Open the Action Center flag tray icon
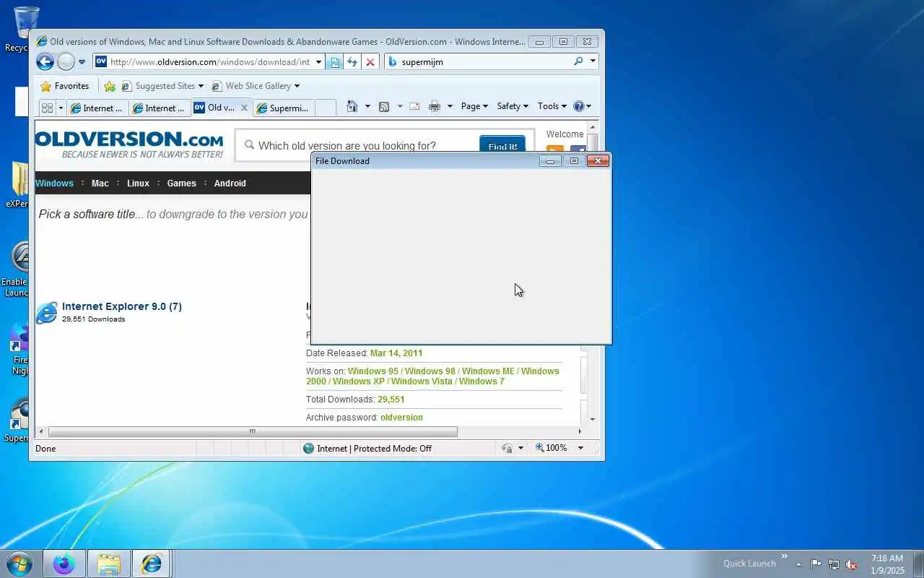This screenshot has height=578, width=924. (x=816, y=564)
